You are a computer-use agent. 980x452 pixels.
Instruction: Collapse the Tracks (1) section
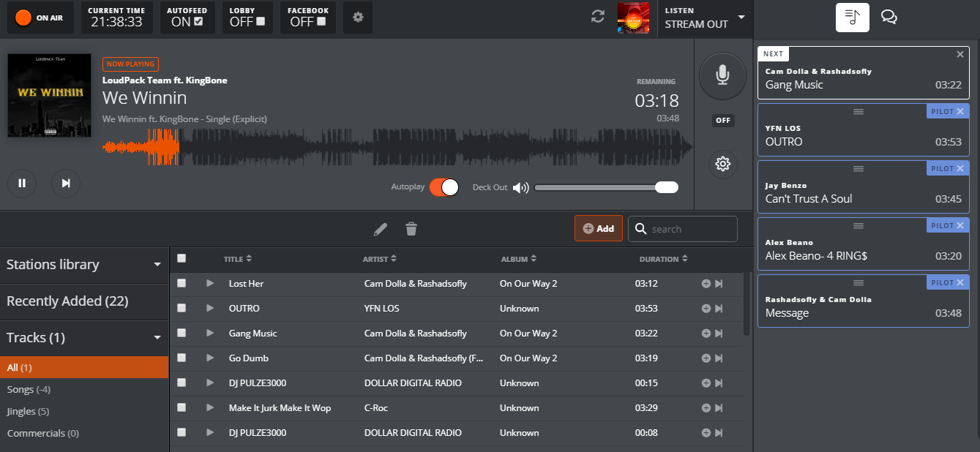tap(84, 338)
